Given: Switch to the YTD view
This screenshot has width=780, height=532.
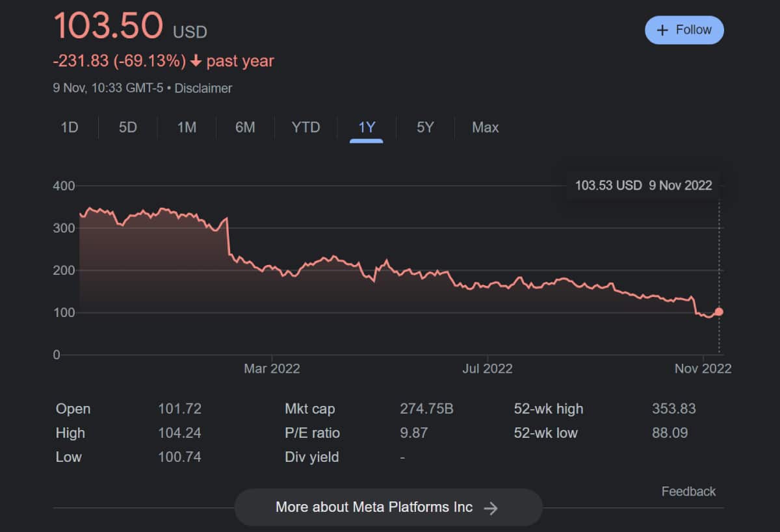Looking at the screenshot, I should click(x=305, y=127).
